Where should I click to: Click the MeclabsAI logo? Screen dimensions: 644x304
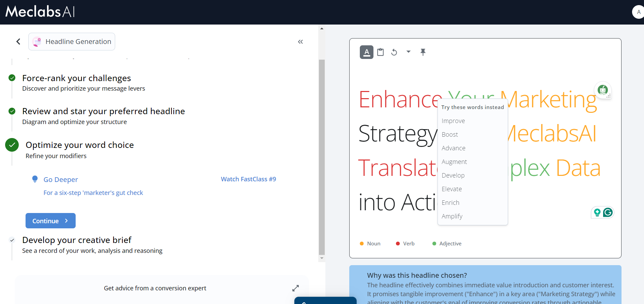click(x=40, y=12)
